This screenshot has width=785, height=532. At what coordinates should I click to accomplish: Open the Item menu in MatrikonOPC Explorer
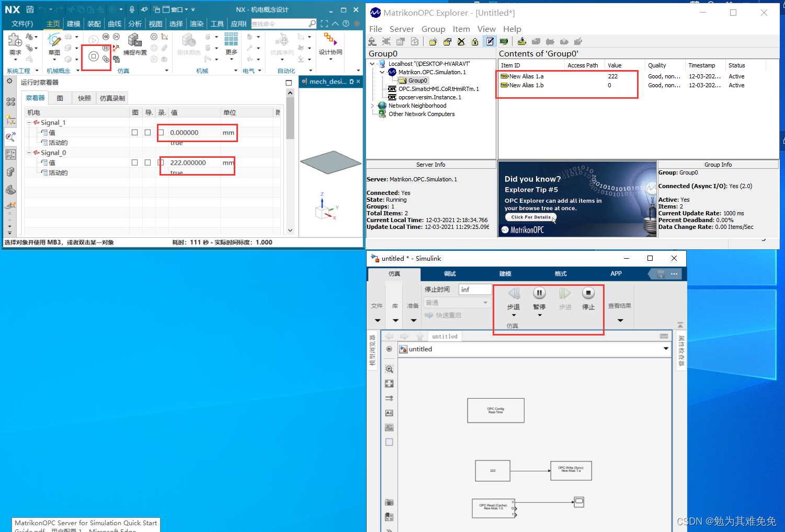coord(461,29)
